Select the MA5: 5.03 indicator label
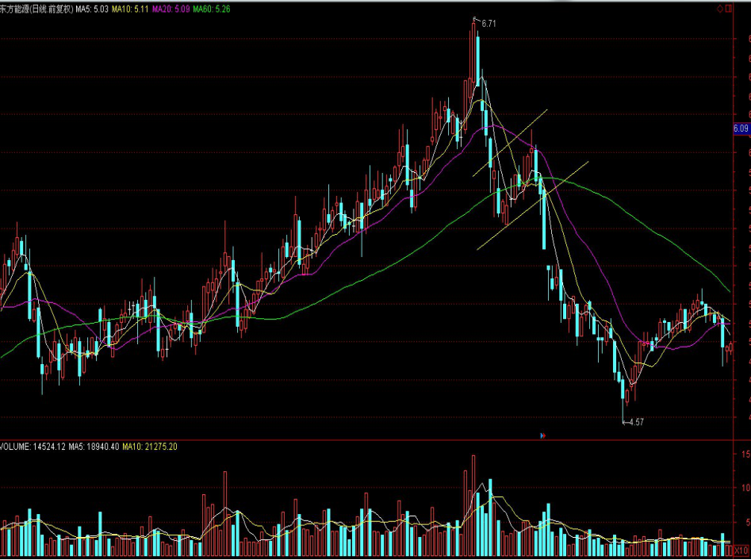The width and height of the screenshot is (751, 560). tap(92, 9)
